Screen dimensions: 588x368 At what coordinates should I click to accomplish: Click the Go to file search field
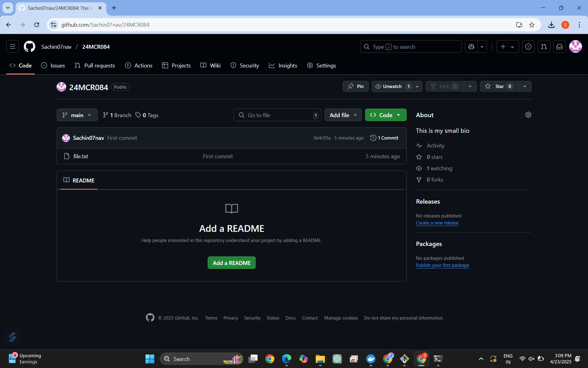pos(277,115)
